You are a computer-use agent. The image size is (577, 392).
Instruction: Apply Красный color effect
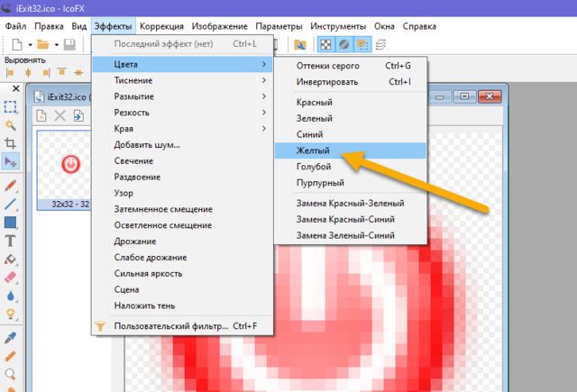coord(351,102)
